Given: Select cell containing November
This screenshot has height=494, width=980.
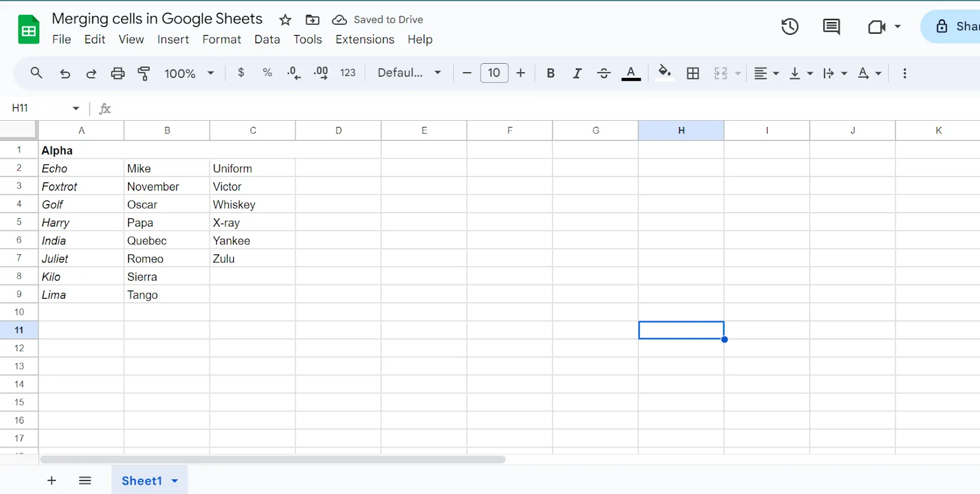Looking at the screenshot, I should coord(167,186).
